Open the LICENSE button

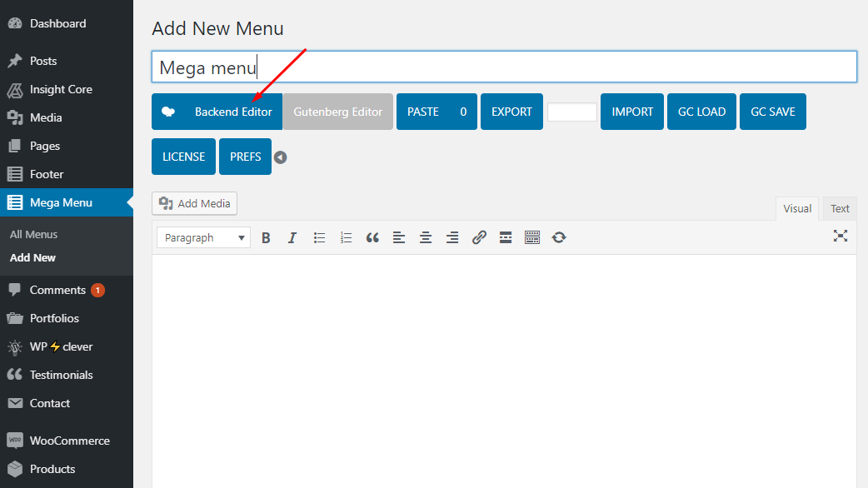point(183,157)
